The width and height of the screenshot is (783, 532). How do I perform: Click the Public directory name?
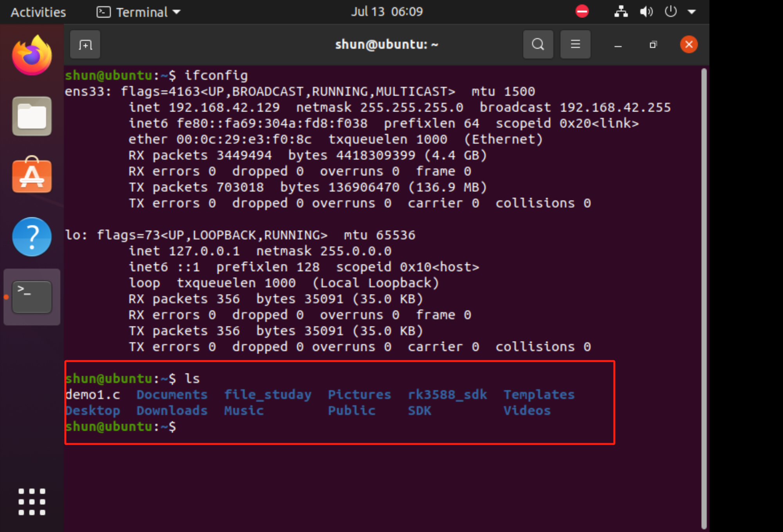tap(351, 410)
